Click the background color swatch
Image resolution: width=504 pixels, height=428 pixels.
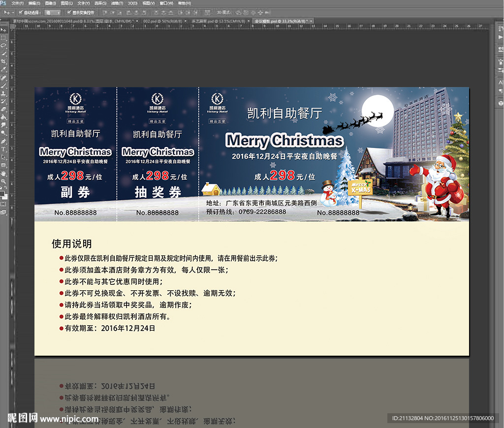5,196
